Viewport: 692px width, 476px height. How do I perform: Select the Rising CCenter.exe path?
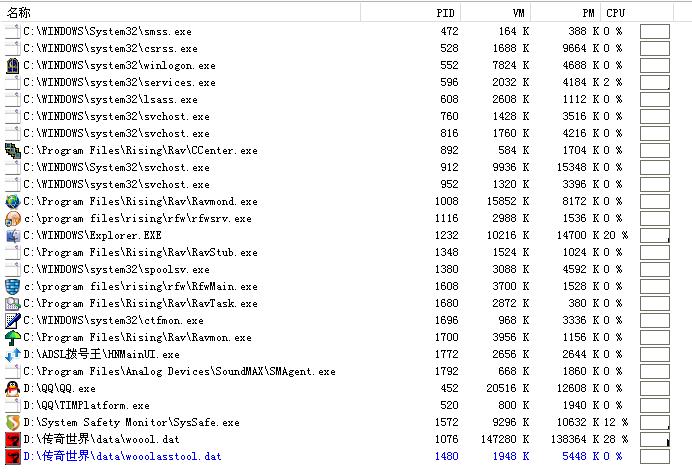pyautogui.click(x=140, y=150)
